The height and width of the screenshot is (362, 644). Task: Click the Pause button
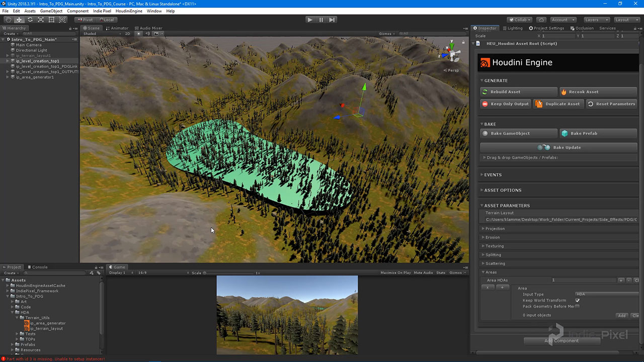[321, 20]
